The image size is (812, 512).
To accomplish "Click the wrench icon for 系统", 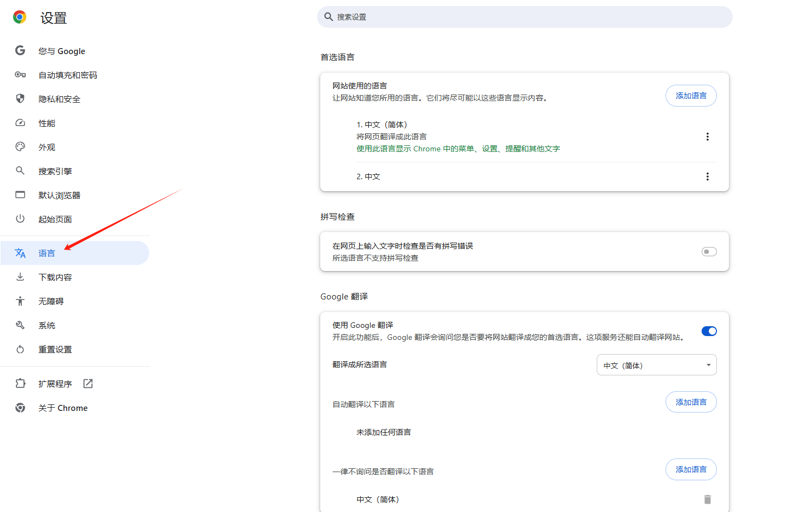I will pos(20,325).
